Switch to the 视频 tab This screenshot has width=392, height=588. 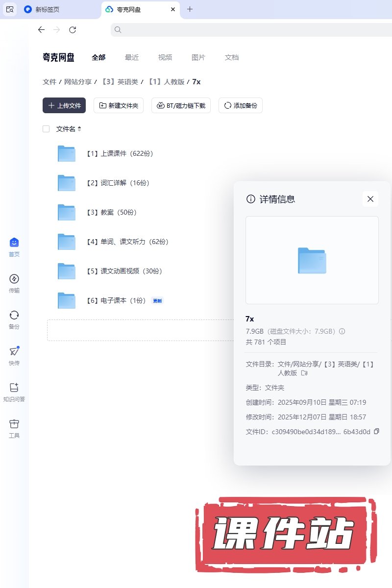(165, 57)
